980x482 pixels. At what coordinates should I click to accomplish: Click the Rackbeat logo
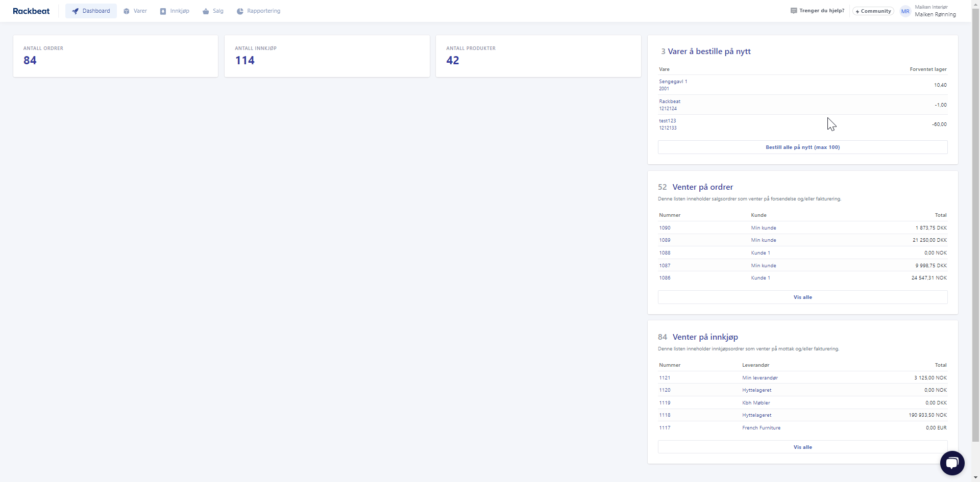pyautogui.click(x=31, y=11)
